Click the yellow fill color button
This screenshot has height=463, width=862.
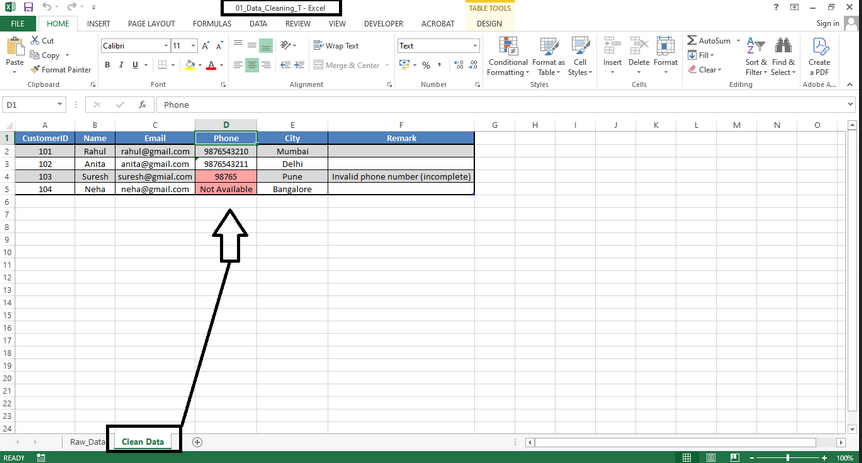(x=187, y=65)
